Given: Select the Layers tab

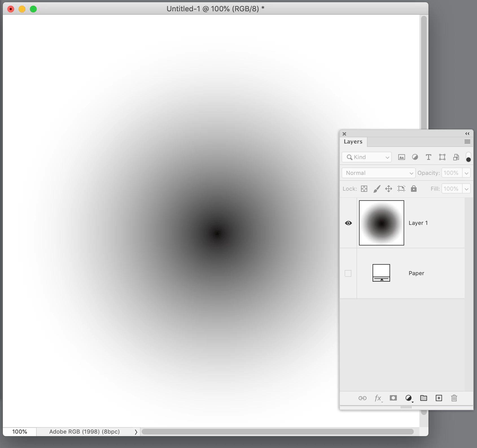Looking at the screenshot, I should 353,142.
